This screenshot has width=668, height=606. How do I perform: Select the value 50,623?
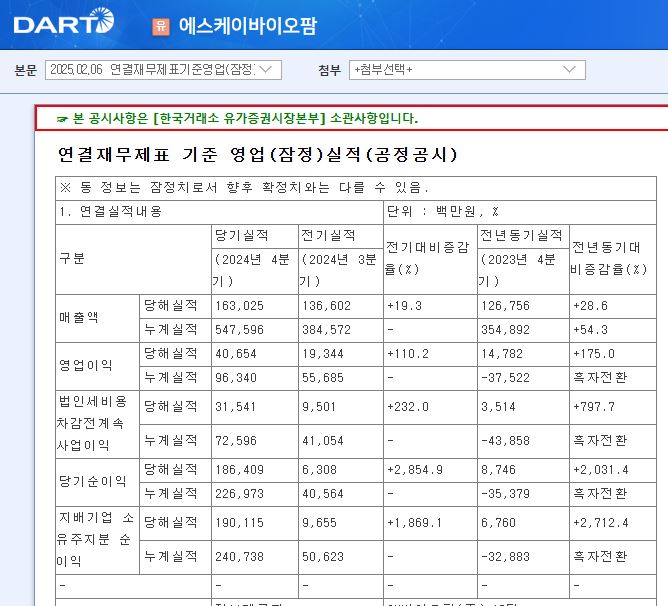point(323,557)
